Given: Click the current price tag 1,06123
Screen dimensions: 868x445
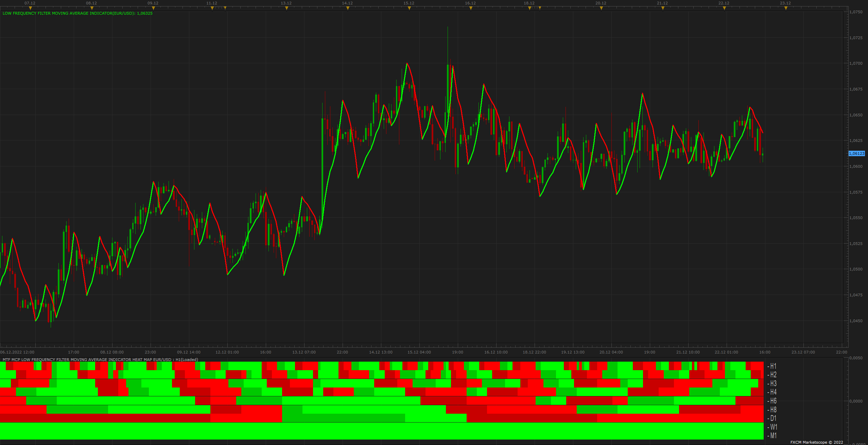Looking at the screenshot, I should (856, 153).
